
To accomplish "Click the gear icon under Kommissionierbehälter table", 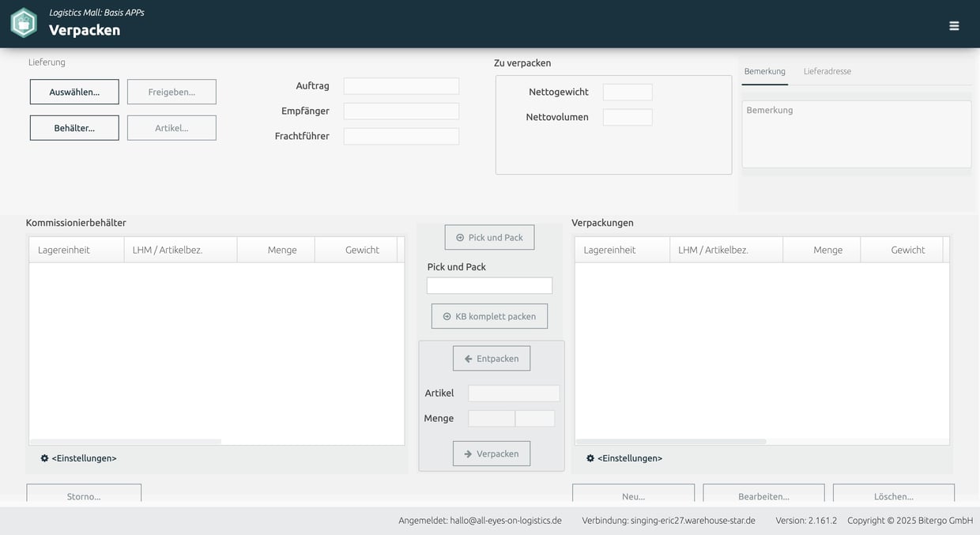I will [44, 458].
